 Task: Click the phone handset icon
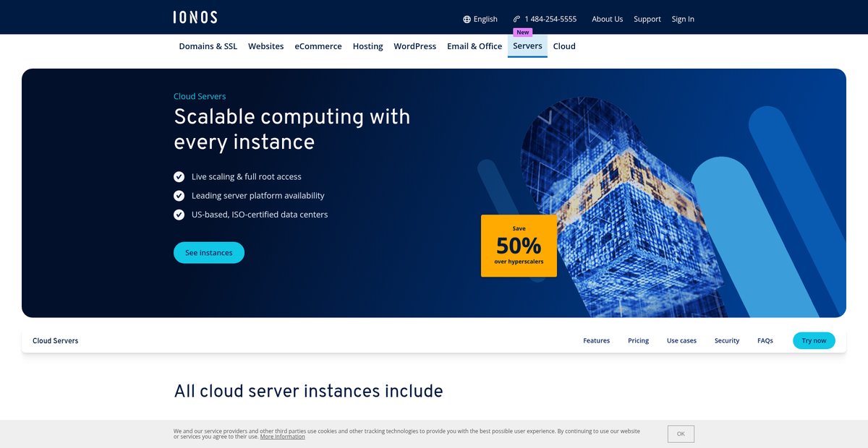click(516, 20)
